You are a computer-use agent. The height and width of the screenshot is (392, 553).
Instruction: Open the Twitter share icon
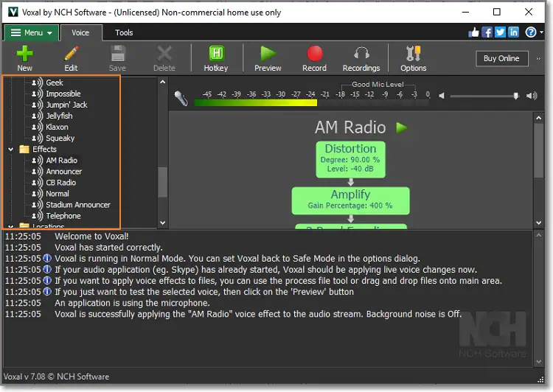(x=500, y=32)
